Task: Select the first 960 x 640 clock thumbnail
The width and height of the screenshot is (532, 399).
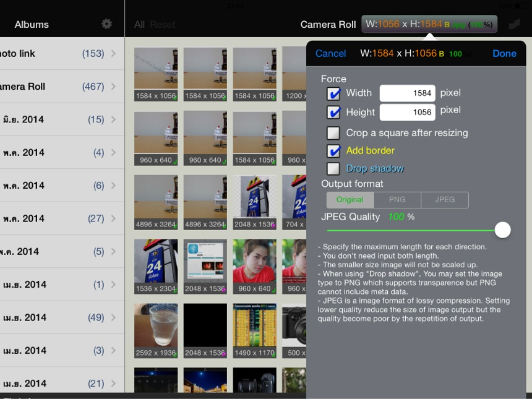Action: (x=156, y=139)
